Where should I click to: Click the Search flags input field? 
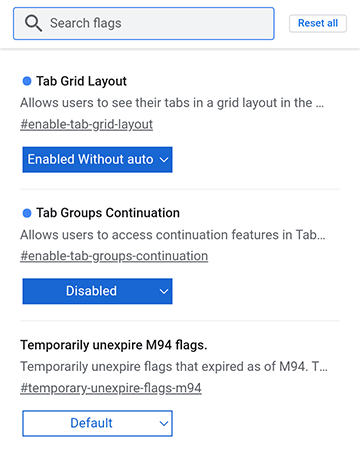144,24
